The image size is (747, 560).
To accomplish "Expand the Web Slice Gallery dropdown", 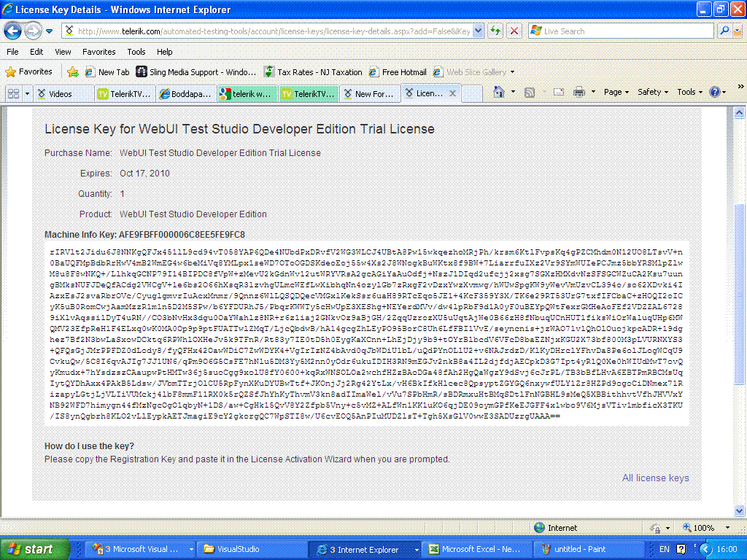I will click(513, 72).
